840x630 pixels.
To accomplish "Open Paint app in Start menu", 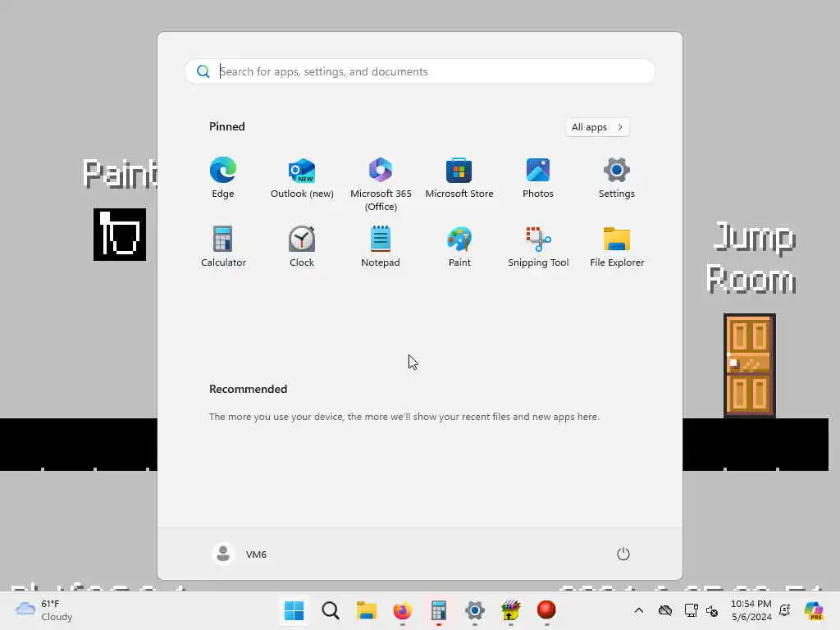I will pyautogui.click(x=459, y=247).
